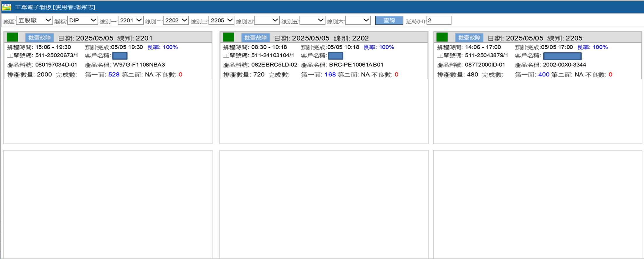Click 機臺故障 button on line 2205 panel
The width and height of the screenshot is (644, 259).
(469, 38)
